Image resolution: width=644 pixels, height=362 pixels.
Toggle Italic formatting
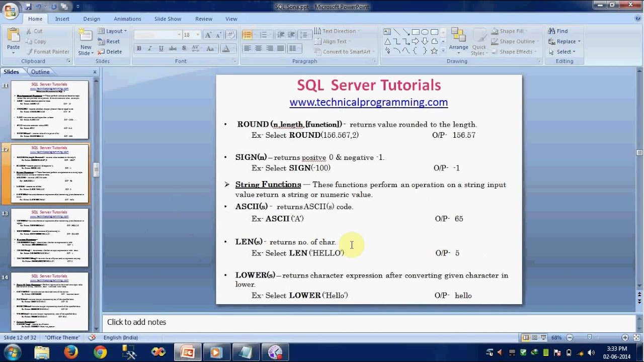click(x=150, y=49)
